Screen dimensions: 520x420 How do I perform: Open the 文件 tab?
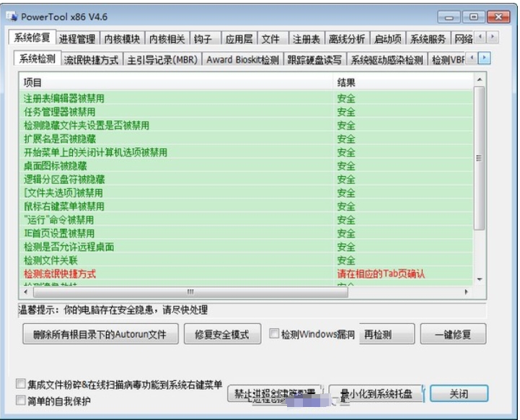click(x=273, y=39)
